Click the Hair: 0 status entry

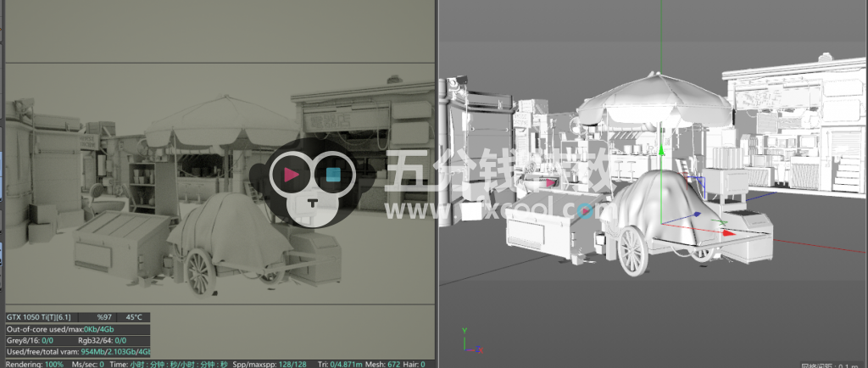(414, 364)
